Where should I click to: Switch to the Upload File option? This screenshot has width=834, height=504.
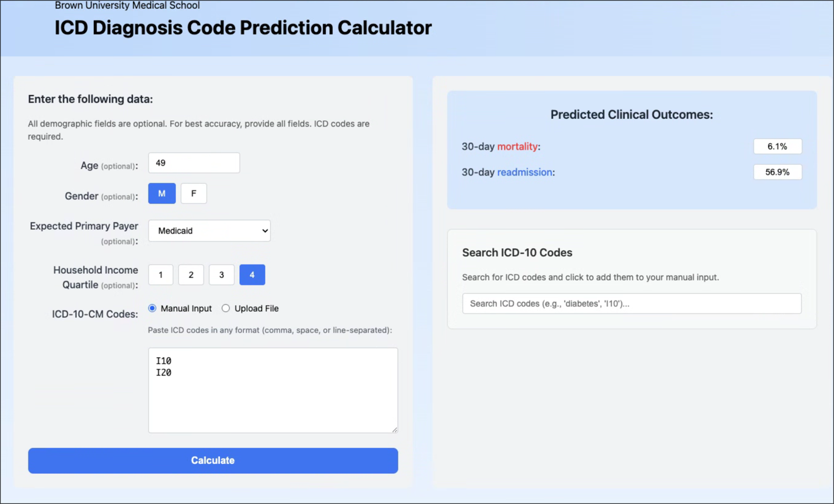[226, 308]
